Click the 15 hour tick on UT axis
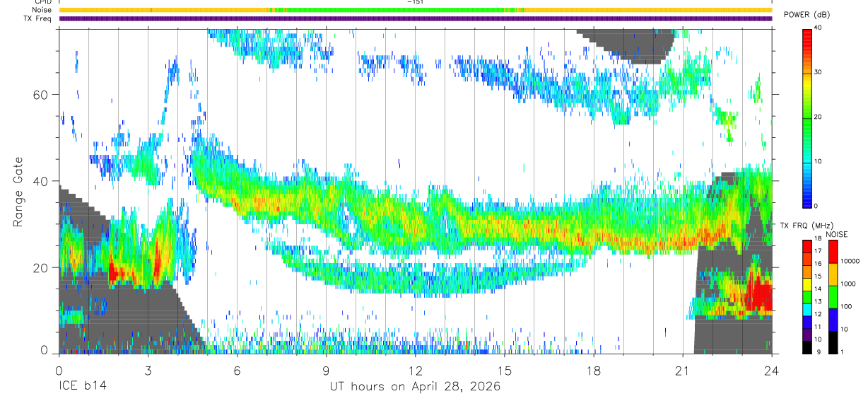868x401 pixels. pos(505,371)
